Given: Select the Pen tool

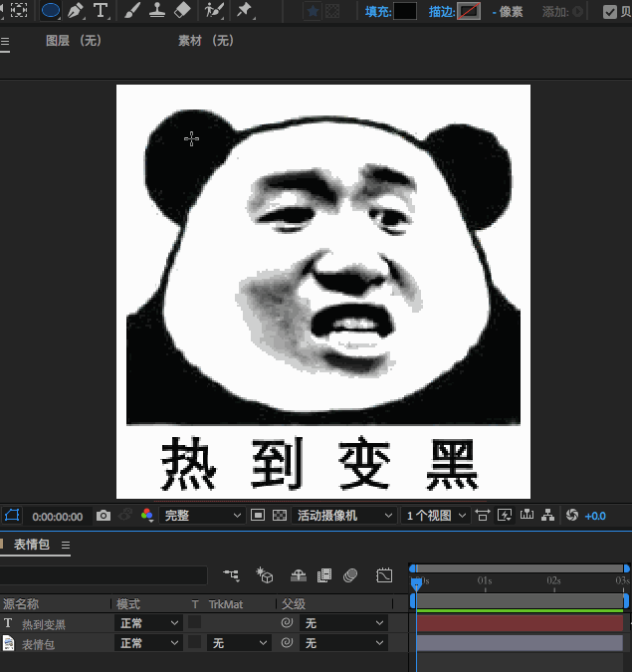Looking at the screenshot, I should click(76, 11).
